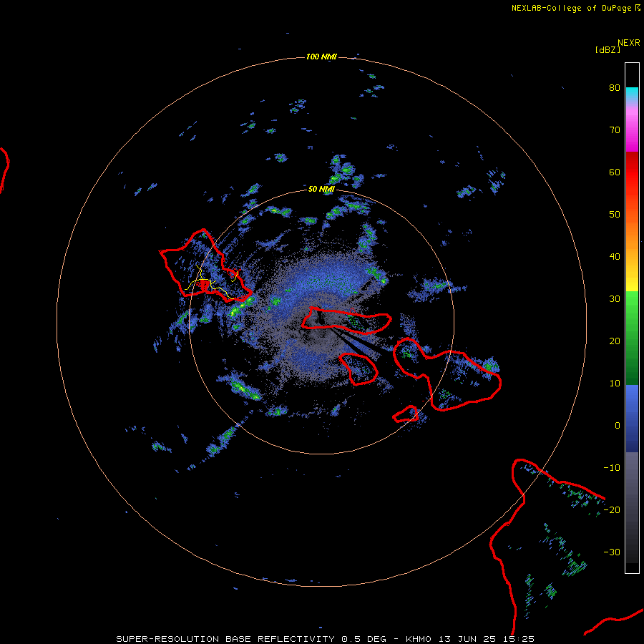This screenshot has width=644, height=644.
Task: Click the 0.5 DEG elevation text
Action: pos(364,639)
